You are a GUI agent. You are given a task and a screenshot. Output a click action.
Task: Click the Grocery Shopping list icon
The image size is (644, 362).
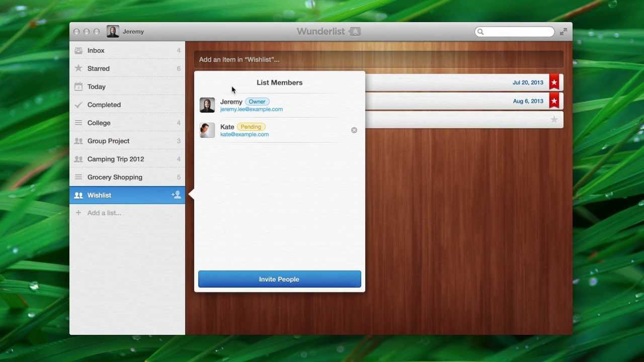click(78, 177)
